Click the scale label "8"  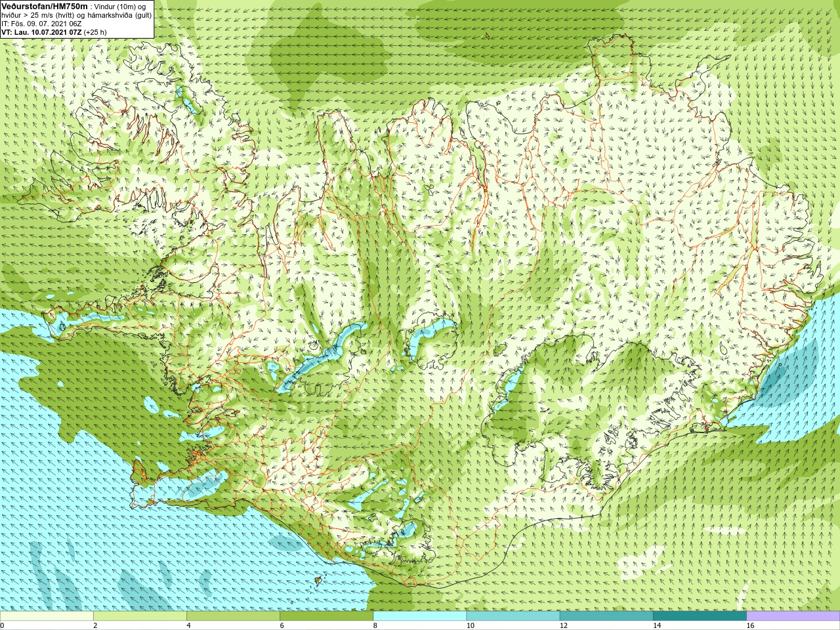point(375,625)
